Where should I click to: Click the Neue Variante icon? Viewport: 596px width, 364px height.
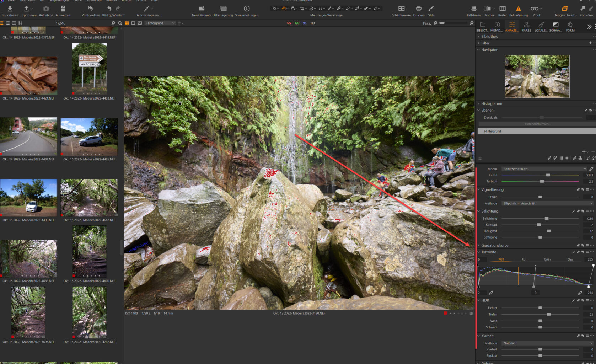pyautogui.click(x=202, y=9)
